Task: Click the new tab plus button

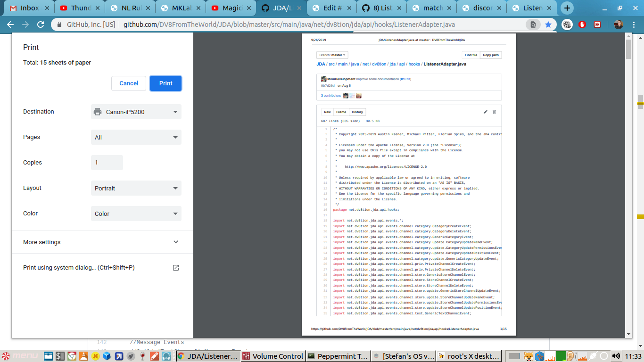Action: point(567,8)
